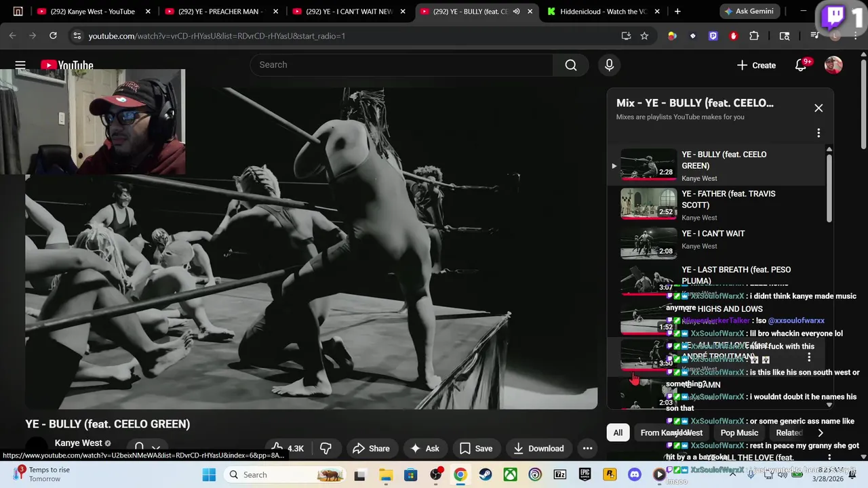Close the Mix playlist panel

[x=818, y=108]
